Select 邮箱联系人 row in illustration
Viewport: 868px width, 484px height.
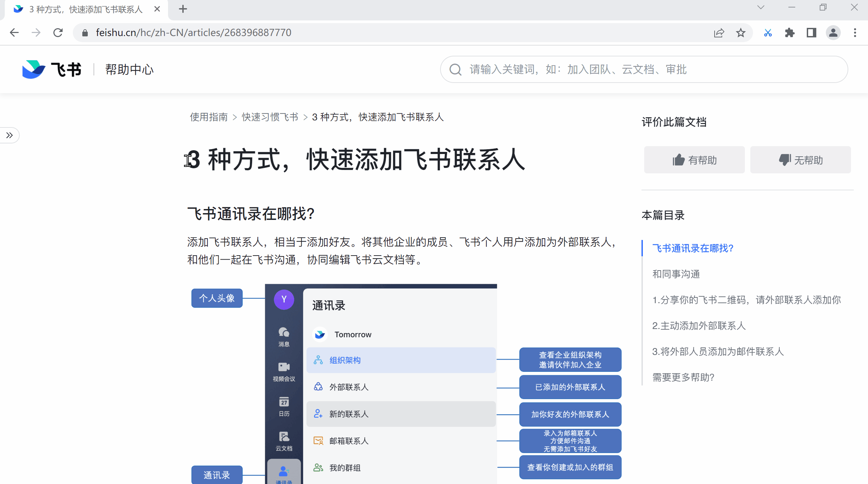click(401, 441)
